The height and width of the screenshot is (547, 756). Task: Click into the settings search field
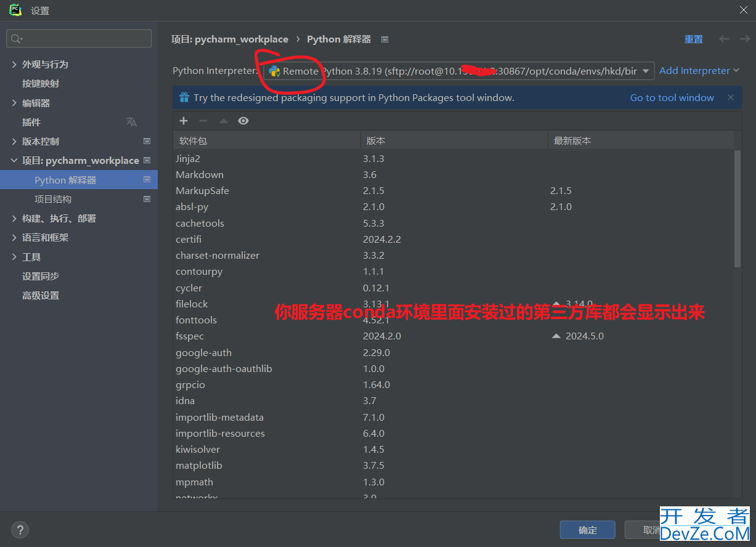point(79,38)
